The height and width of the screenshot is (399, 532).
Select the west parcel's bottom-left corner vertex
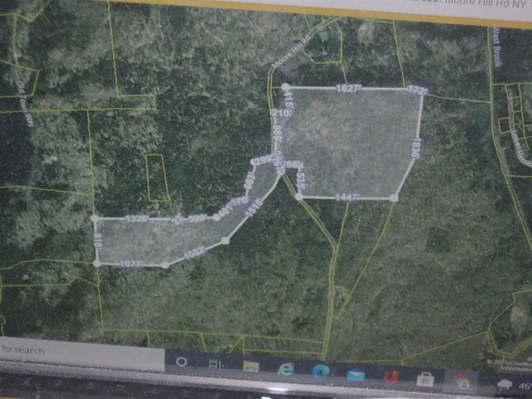point(98,263)
